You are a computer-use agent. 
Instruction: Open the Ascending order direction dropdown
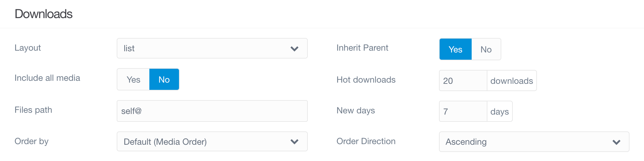click(x=534, y=142)
